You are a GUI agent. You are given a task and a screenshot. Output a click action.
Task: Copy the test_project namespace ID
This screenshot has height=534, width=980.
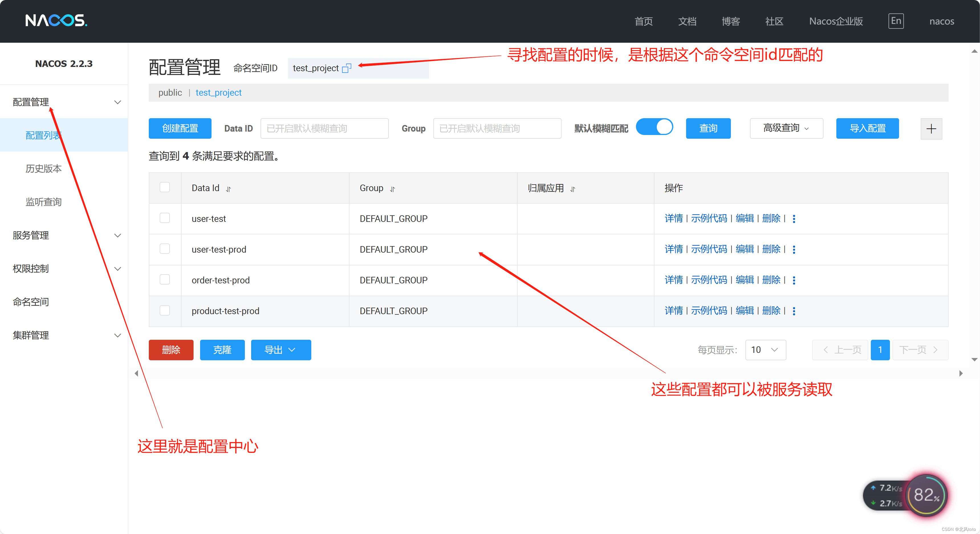tap(347, 68)
